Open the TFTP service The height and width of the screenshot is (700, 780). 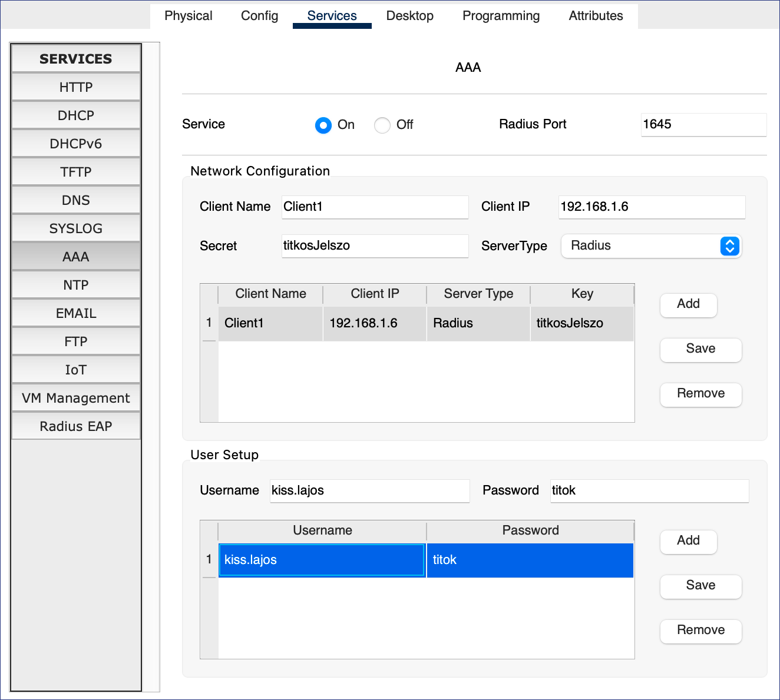(x=76, y=172)
